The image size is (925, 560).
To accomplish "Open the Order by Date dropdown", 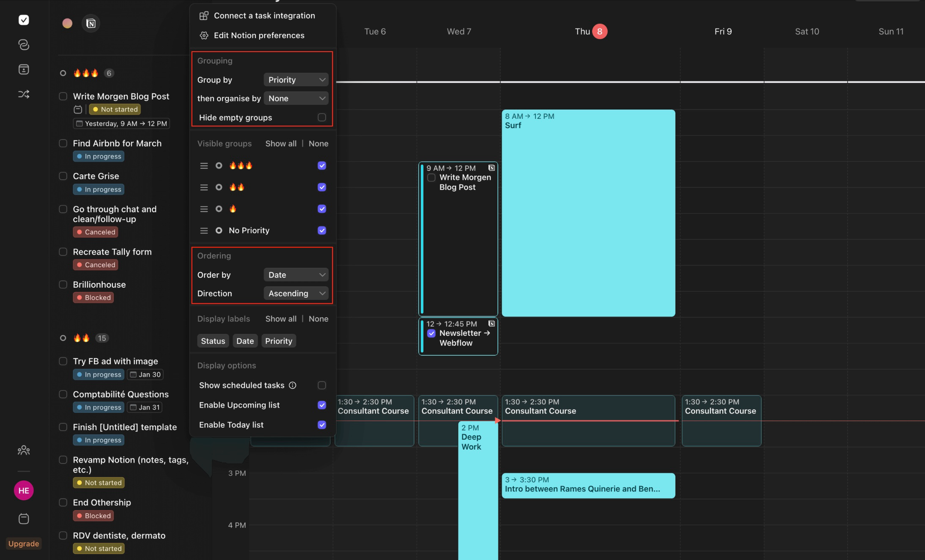I will [296, 275].
